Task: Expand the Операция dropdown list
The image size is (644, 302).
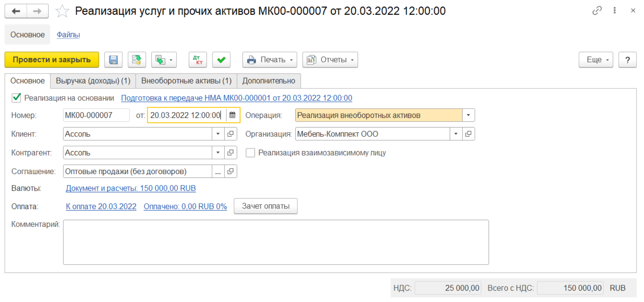Action: (468, 115)
